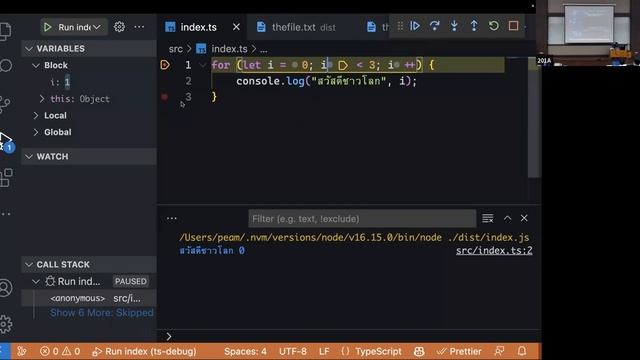
Task: Open Search view in activity bar
Action: [5, 66]
